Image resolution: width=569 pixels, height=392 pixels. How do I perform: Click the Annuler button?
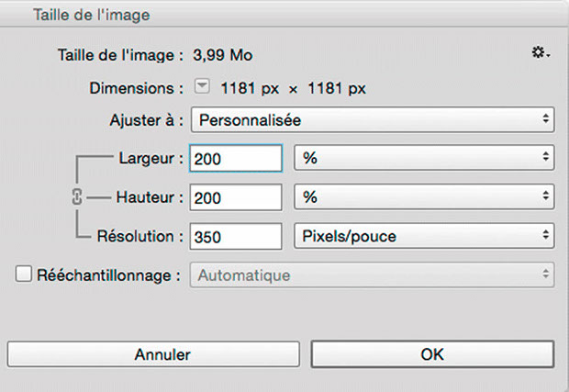[153, 354]
